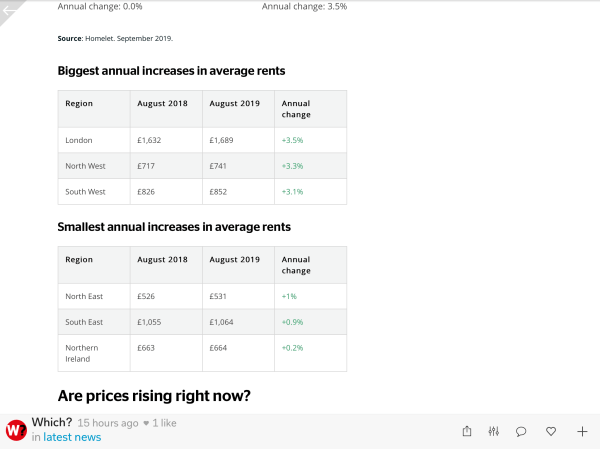
Task: Click the '1 like' counter
Action: pyautogui.click(x=160, y=423)
